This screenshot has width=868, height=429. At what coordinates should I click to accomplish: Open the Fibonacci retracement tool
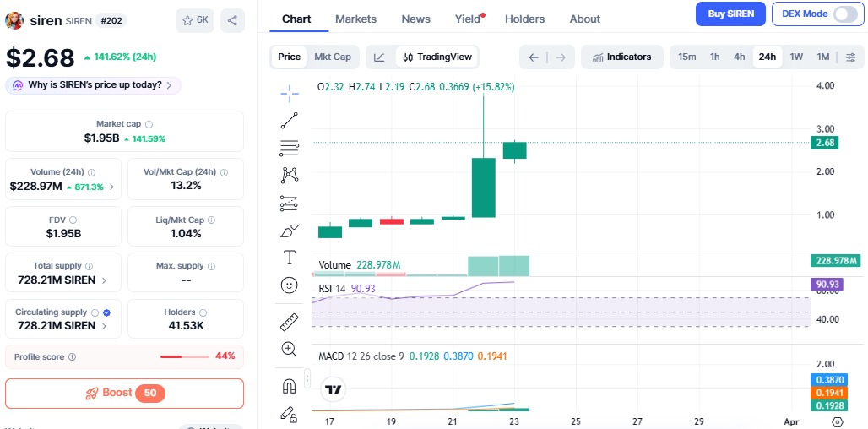pos(289,148)
